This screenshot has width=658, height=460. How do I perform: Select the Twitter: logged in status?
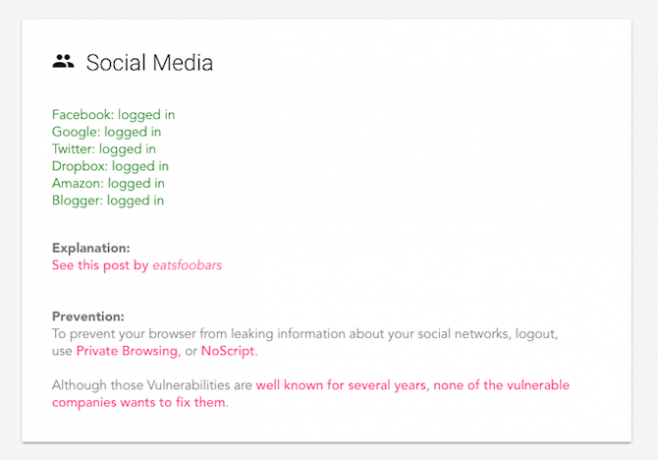[104, 149]
